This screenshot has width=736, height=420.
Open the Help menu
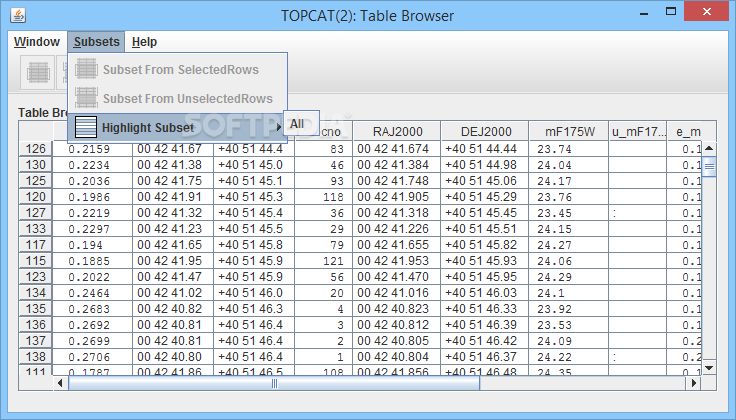coord(144,42)
